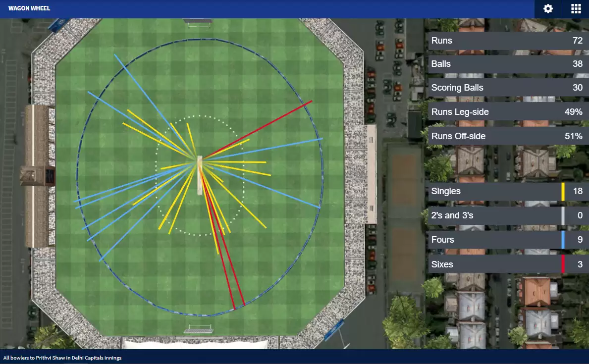Click the WAGON WHEEL title
This screenshot has width=589, height=364.
tap(29, 8)
